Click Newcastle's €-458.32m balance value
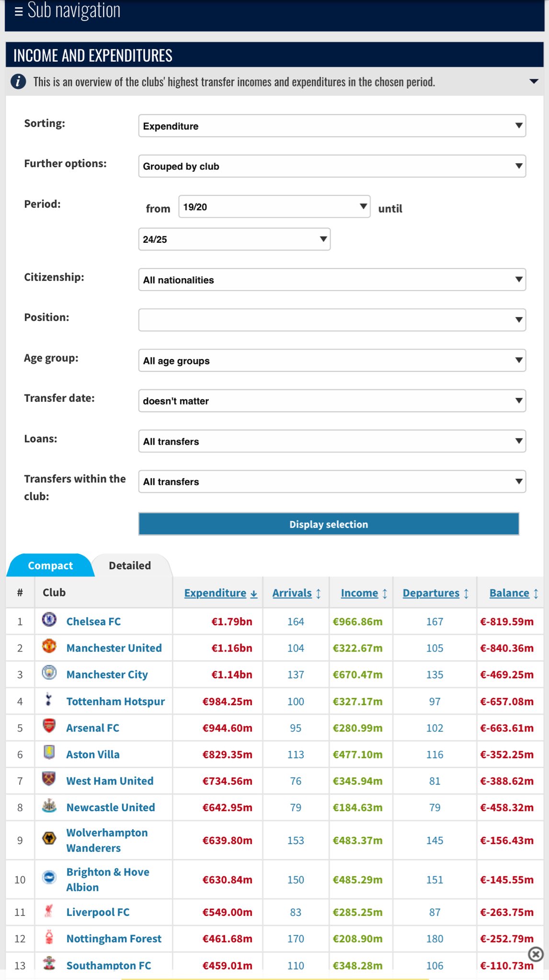 tap(507, 807)
